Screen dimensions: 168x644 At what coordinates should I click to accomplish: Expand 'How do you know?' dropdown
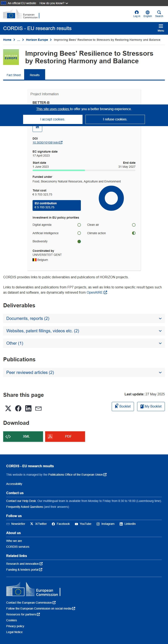click(x=54, y=3)
